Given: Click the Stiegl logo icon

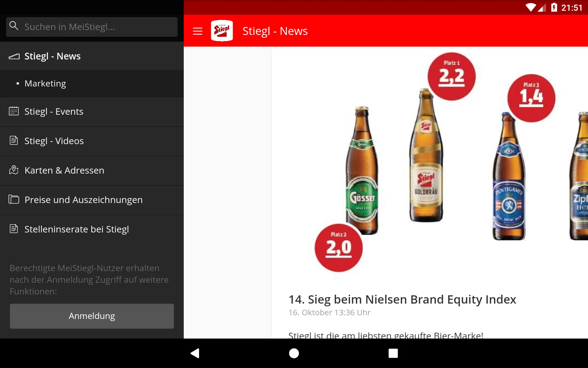Looking at the screenshot, I should click(222, 31).
